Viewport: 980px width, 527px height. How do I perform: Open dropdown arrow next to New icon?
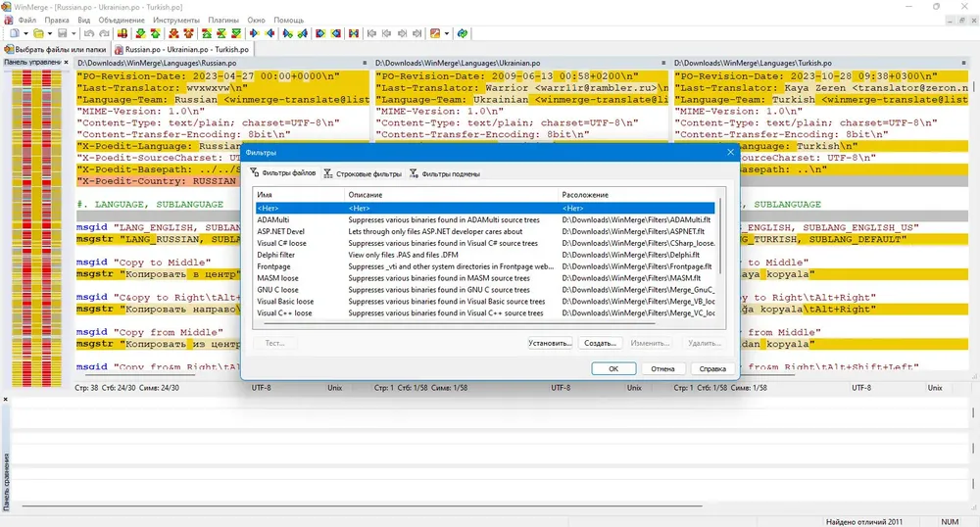[x=25, y=33]
